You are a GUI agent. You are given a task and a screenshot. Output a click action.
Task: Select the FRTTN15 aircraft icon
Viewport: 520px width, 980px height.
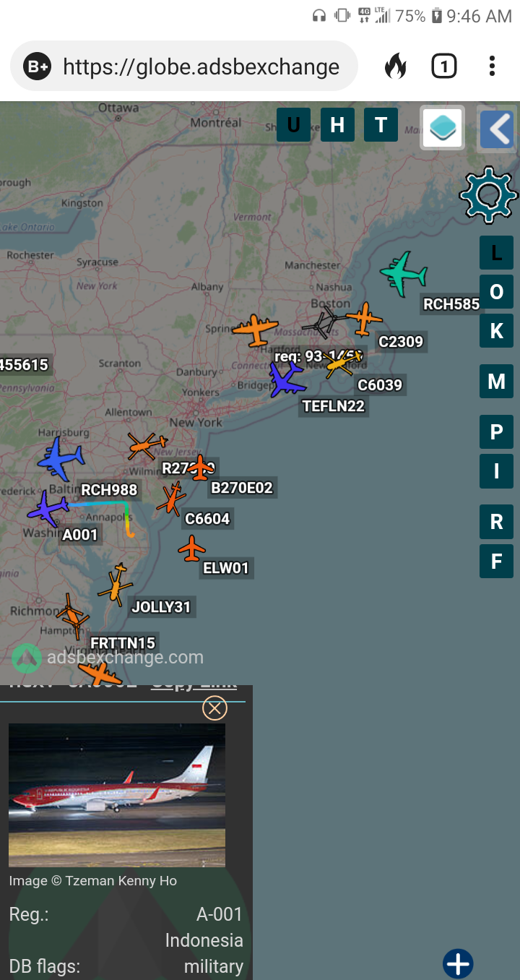click(x=73, y=616)
